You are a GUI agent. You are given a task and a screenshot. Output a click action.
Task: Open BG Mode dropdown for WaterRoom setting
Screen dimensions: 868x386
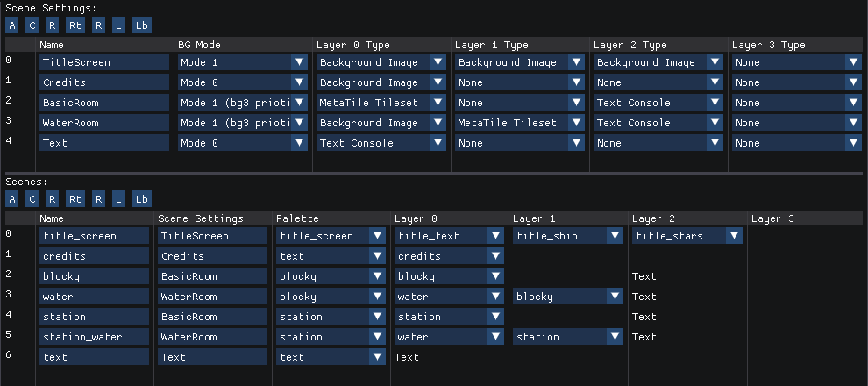click(243, 123)
